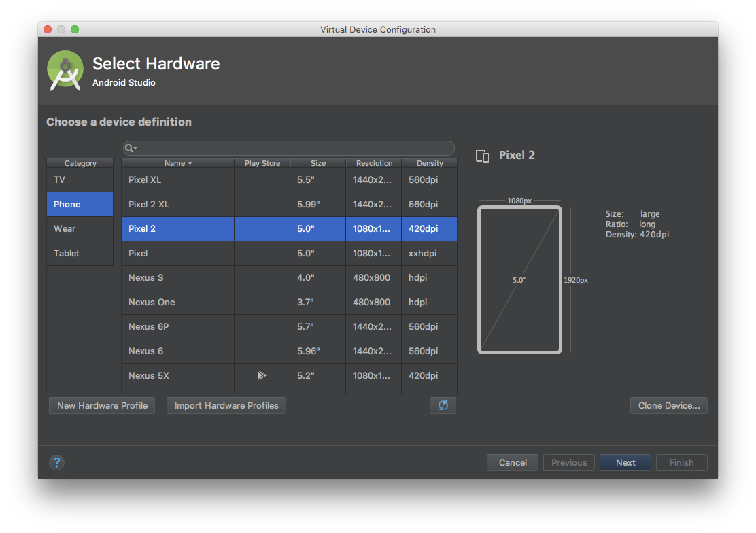Select the Tablet category

[80, 253]
